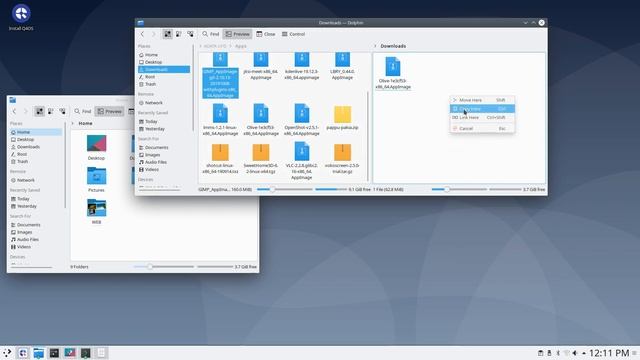Select lmms-1.2.1-linux AppImage file
The image size is (640, 360).
220,120
